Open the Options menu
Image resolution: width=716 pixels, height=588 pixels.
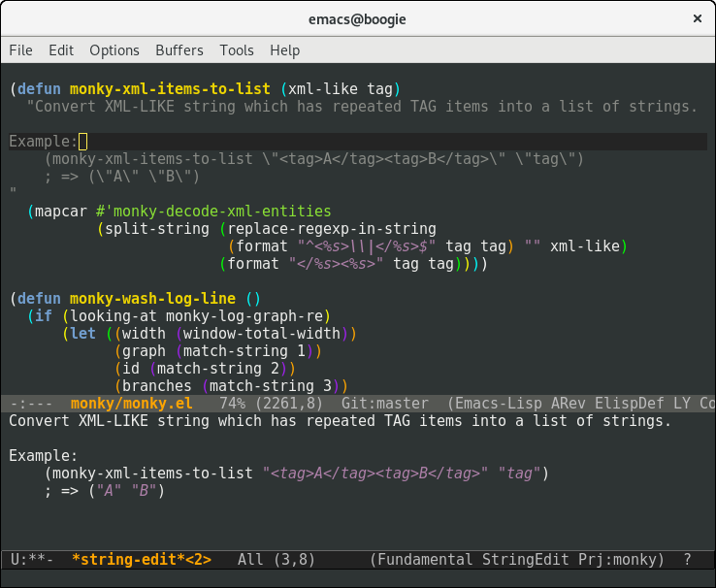point(114,50)
